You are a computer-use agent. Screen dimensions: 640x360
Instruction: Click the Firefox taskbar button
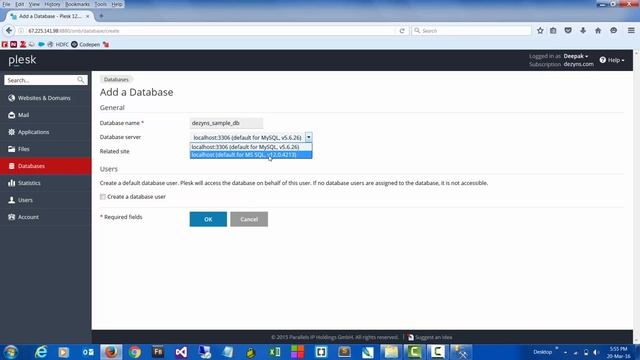111,352
